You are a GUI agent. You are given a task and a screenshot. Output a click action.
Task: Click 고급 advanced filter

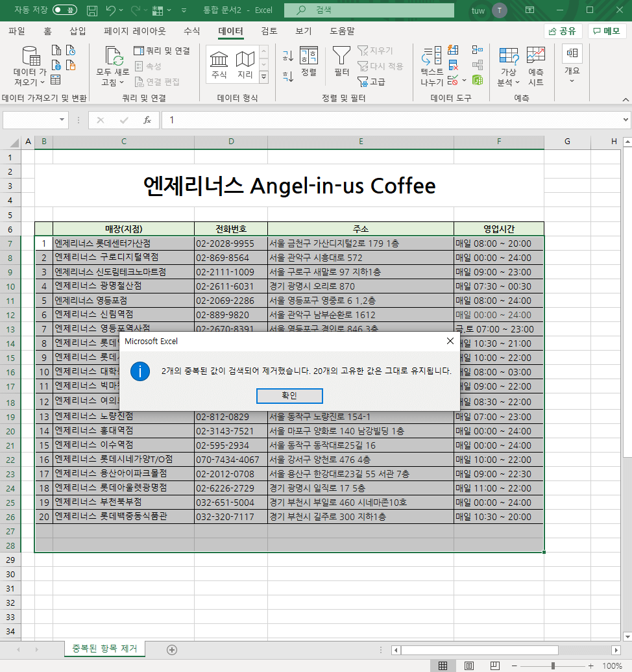point(371,81)
